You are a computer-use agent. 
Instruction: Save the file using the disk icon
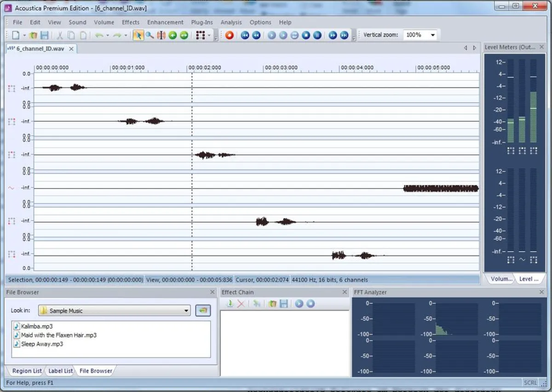coord(44,35)
